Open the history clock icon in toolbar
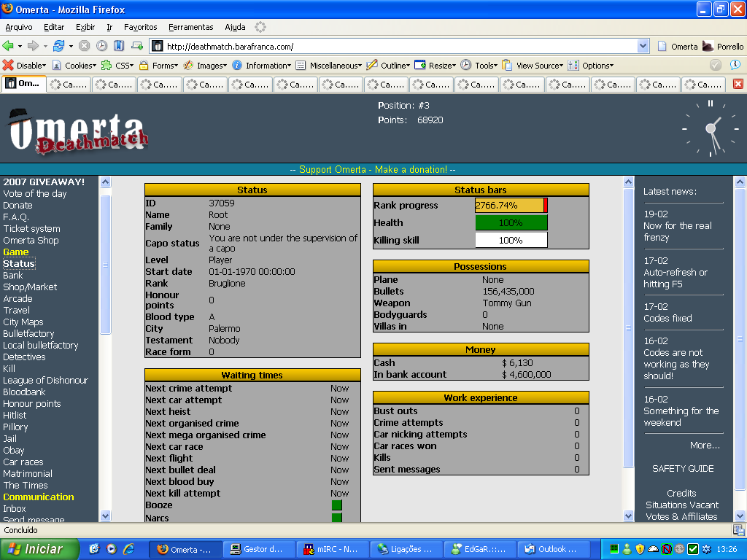 click(101, 46)
